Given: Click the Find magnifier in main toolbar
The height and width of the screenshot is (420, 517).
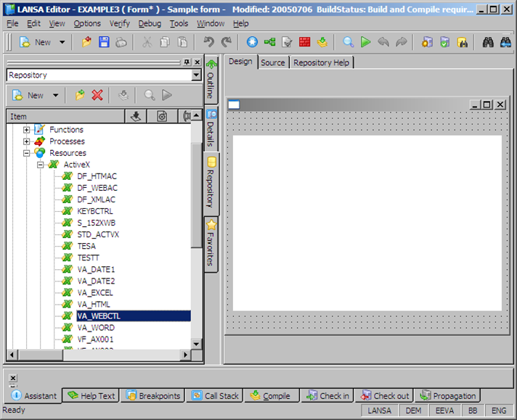Looking at the screenshot, I should [349, 42].
